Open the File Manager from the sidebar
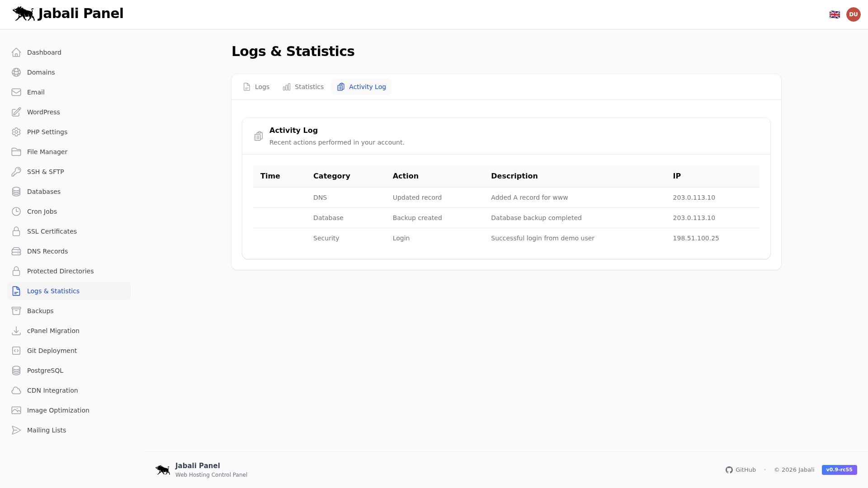 pyautogui.click(x=47, y=152)
